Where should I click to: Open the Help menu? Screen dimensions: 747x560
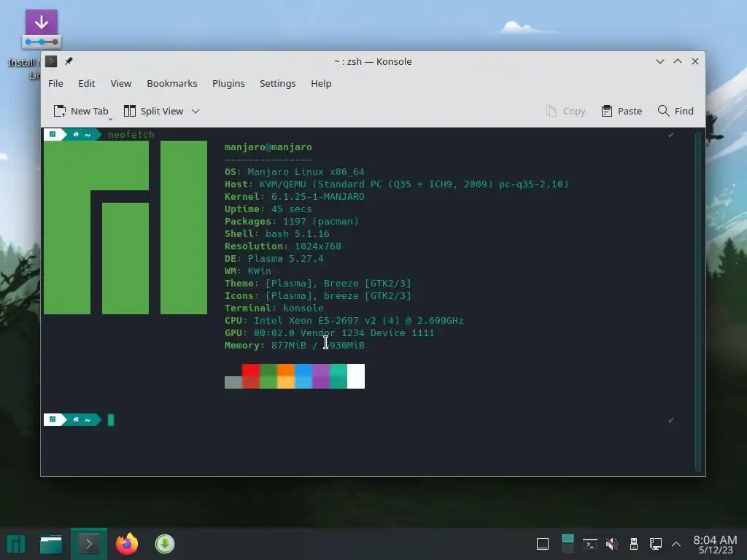pyautogui.click(x=321, y=83)
